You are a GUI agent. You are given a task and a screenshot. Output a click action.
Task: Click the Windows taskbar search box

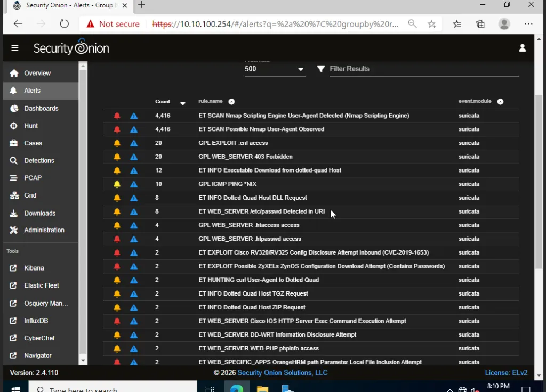113,388
